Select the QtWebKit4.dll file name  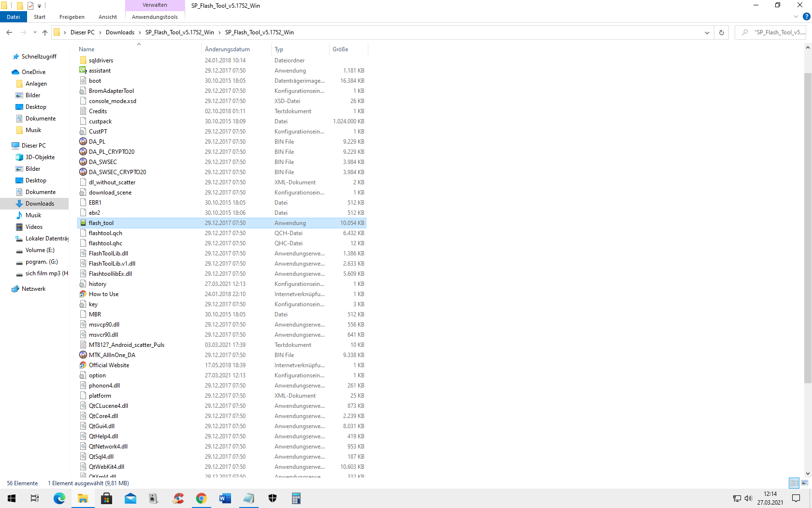tap(106, 467)
